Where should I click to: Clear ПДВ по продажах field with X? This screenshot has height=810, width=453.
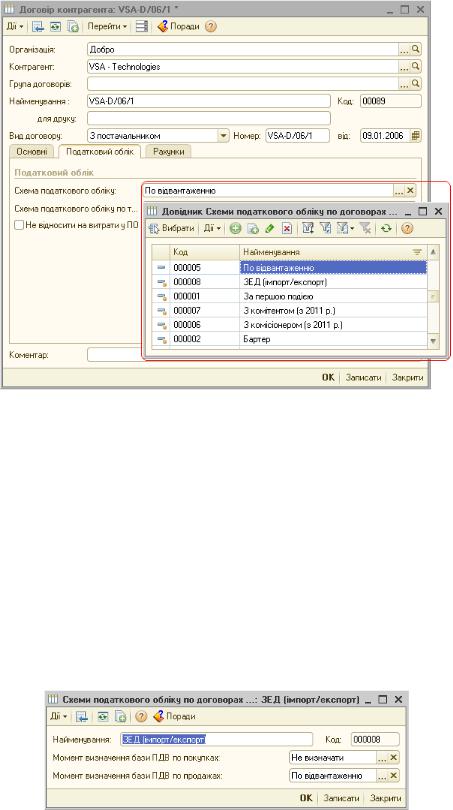click(x=394, y=776)
